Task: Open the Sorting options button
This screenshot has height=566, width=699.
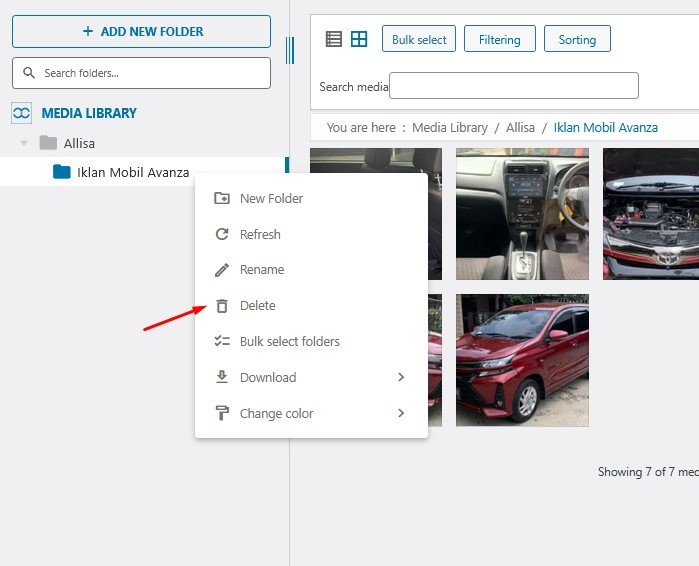Action: click(577, 39)
